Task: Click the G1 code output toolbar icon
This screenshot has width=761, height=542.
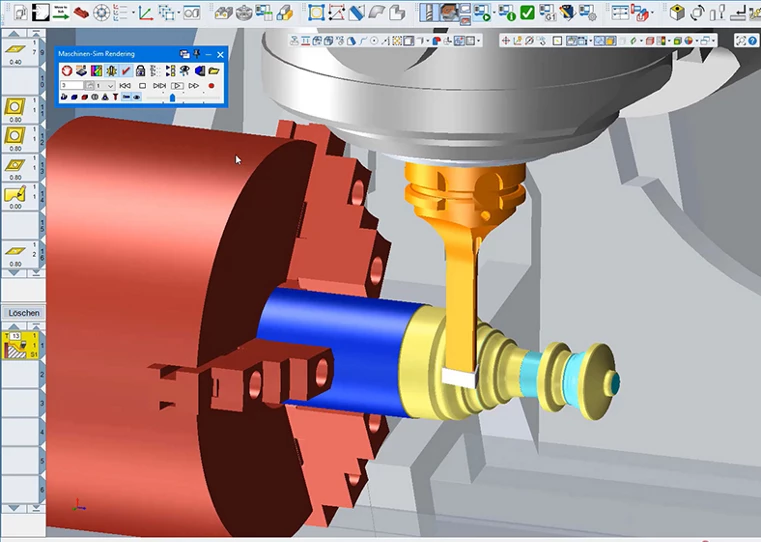Action: tap(548, 14)
